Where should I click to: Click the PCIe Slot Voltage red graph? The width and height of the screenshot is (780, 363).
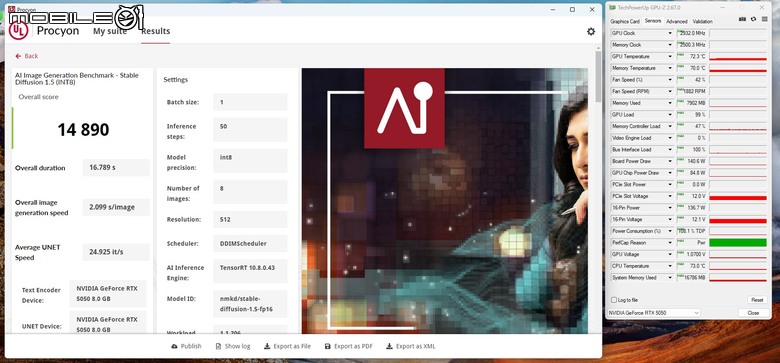click(738, 196)
